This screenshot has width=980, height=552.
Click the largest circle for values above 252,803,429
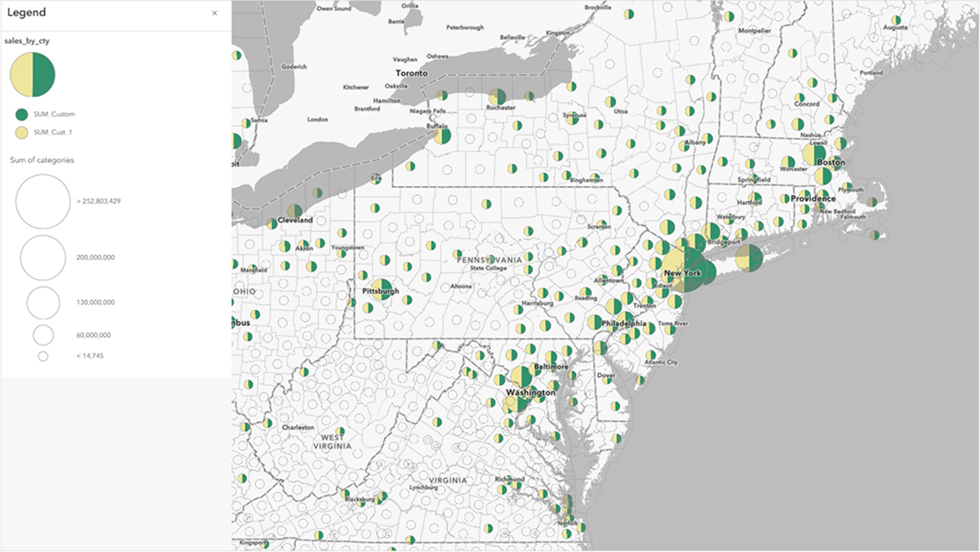tap(42, 201)
